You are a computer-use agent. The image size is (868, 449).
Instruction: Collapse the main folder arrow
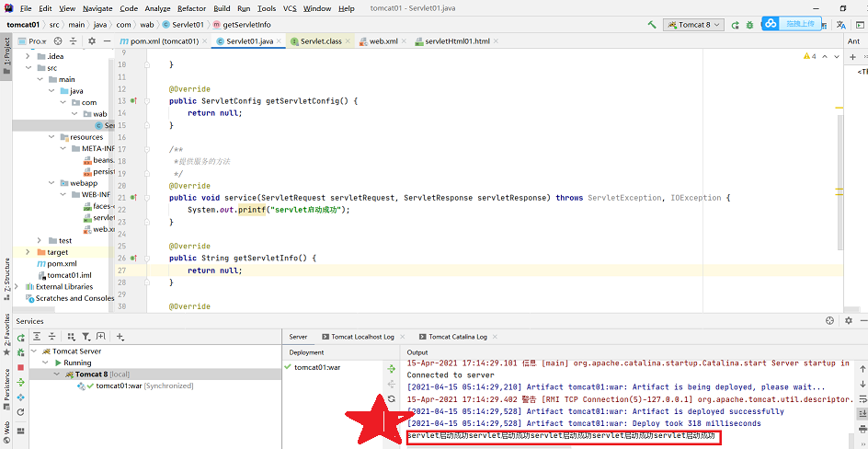click(40, 79)
